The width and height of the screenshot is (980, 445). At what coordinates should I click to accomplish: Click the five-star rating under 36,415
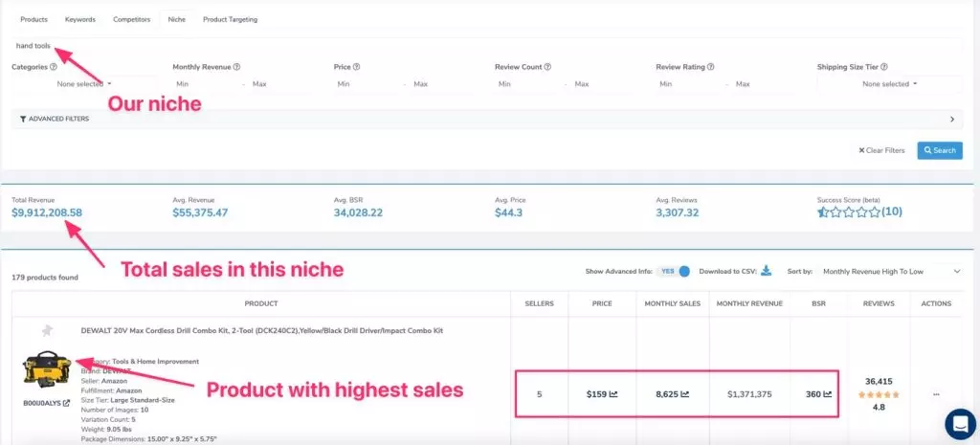(x=879, y=394)
